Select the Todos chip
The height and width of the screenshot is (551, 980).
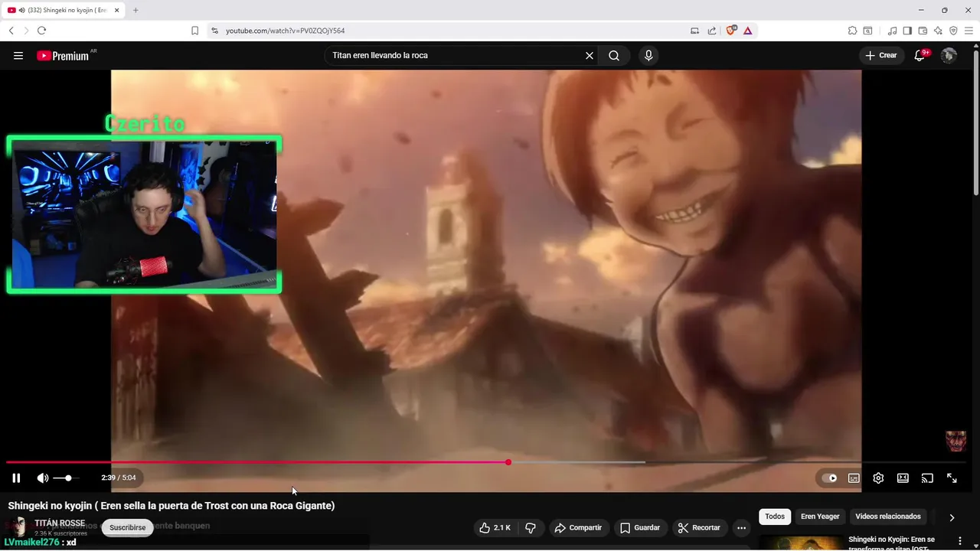775,517
